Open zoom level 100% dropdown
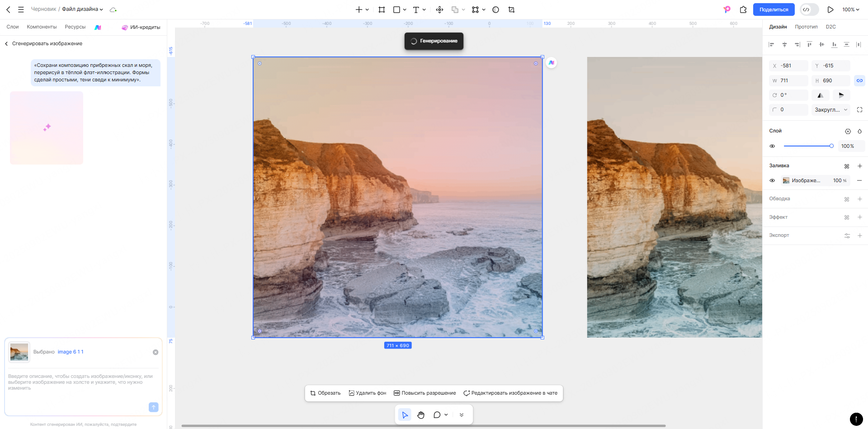The height and width of the screenshot is (429, 868). pos(850,9)
